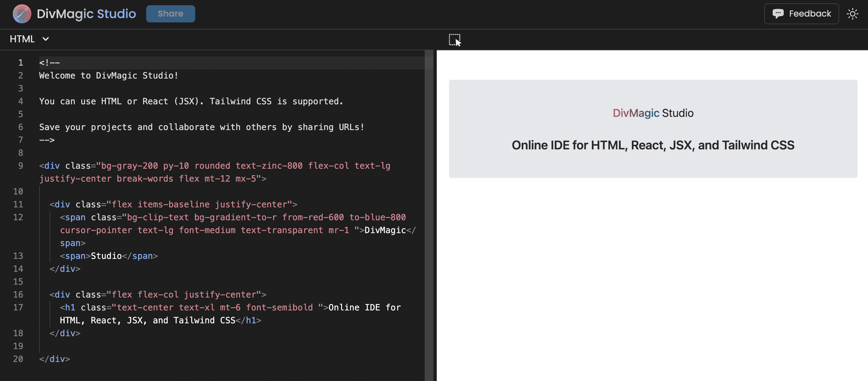Place cursor on Welcome to DivMagic Studio line
The width and height of the screenshot is (868, 381).
pyautogui.click(x=108, y=75)
